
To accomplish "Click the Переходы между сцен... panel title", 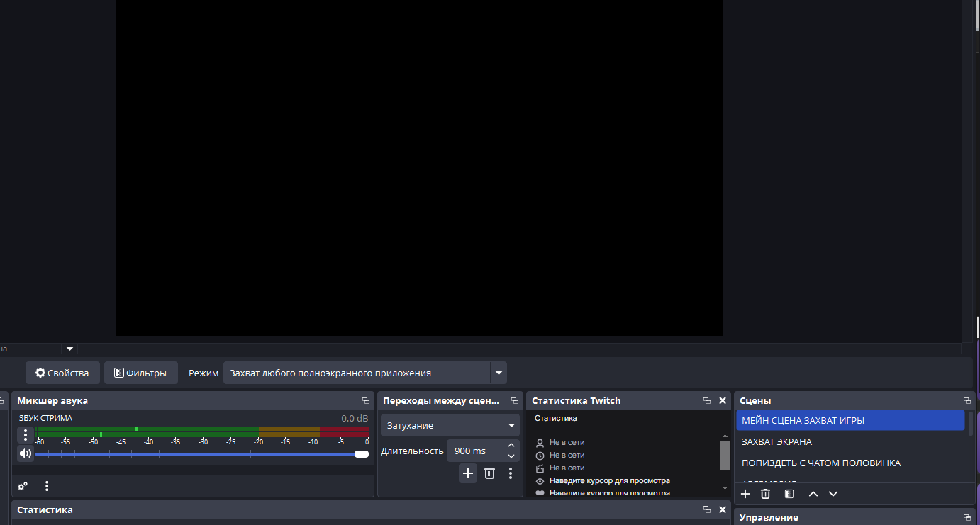I will tap(441, 401).
